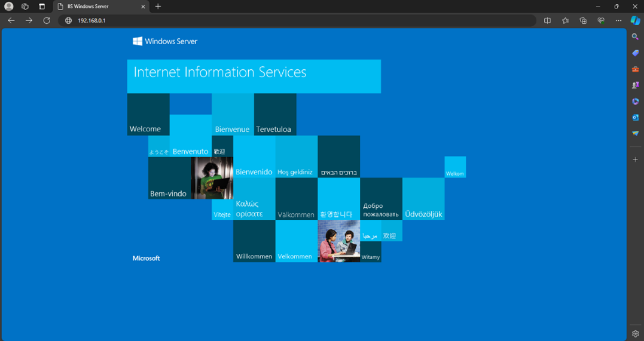Click the Καλώς ορίσατε tile
644x341 pixels.
tap(254, 199)
